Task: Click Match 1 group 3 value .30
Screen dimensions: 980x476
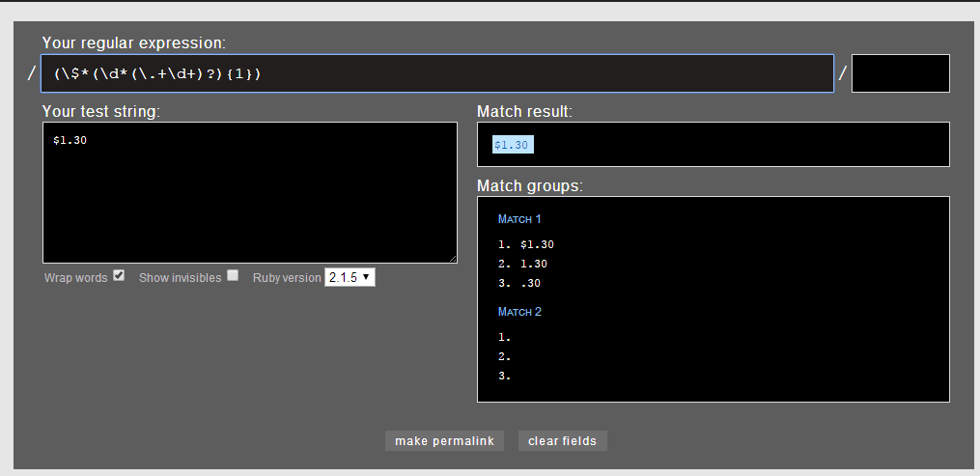Action: [530, 284]
